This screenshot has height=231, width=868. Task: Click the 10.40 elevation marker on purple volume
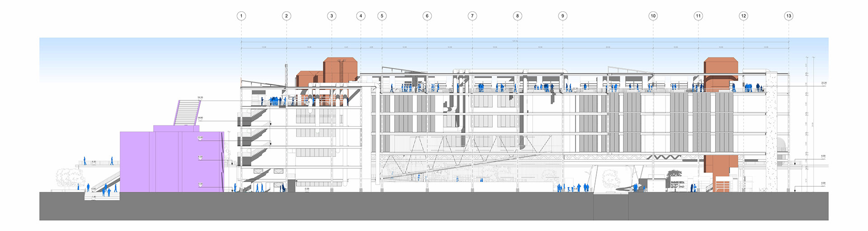[200, 138]
